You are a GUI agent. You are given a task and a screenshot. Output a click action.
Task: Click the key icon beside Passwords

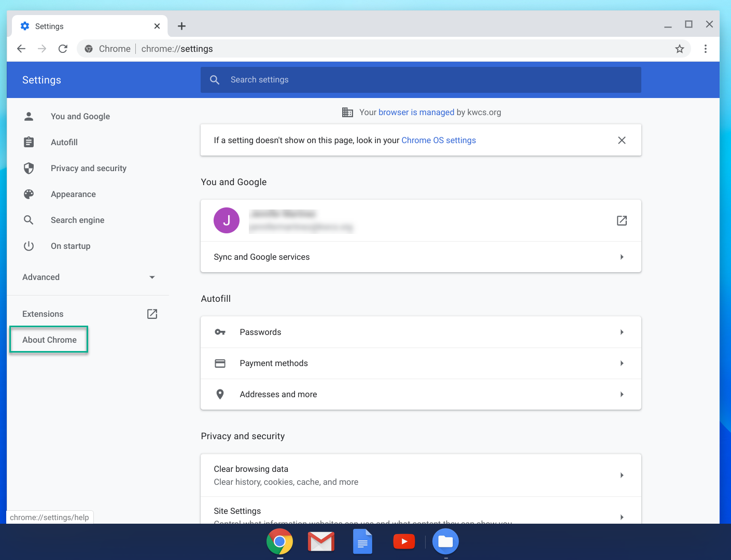point(220,332)
